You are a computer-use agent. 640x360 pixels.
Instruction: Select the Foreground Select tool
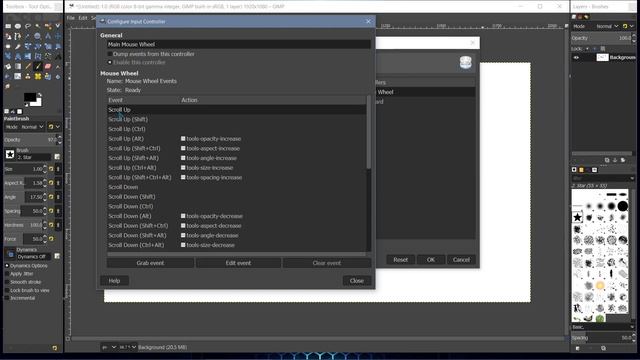click(x=8, y=36)
